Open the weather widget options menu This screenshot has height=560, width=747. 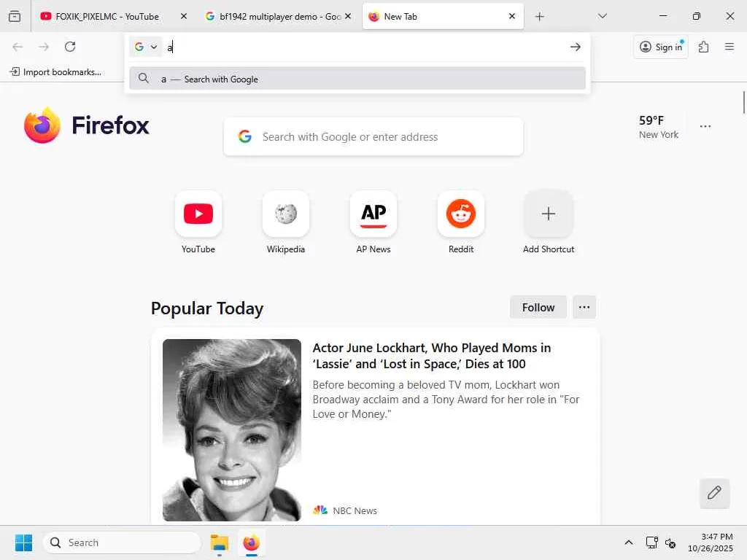click(x=705, y=126)
